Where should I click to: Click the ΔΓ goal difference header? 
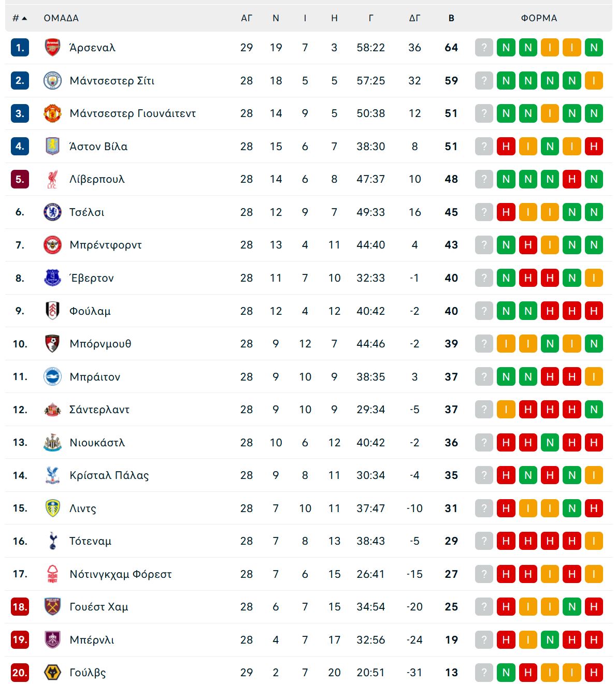click(414, 18)
